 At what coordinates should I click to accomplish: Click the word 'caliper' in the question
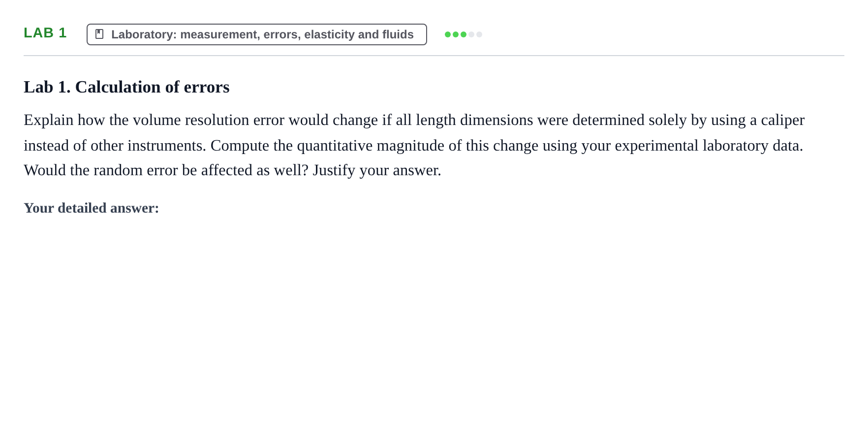click(x=782, y=120)
